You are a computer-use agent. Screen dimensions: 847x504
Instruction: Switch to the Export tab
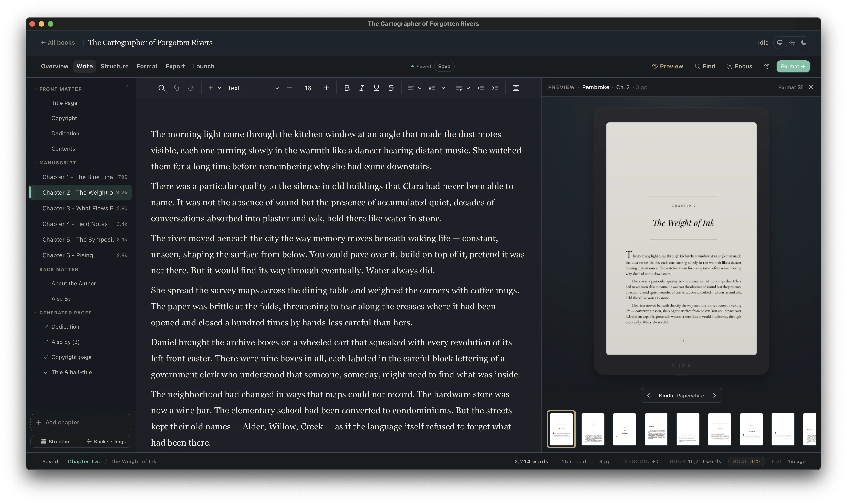coord(175,66)
